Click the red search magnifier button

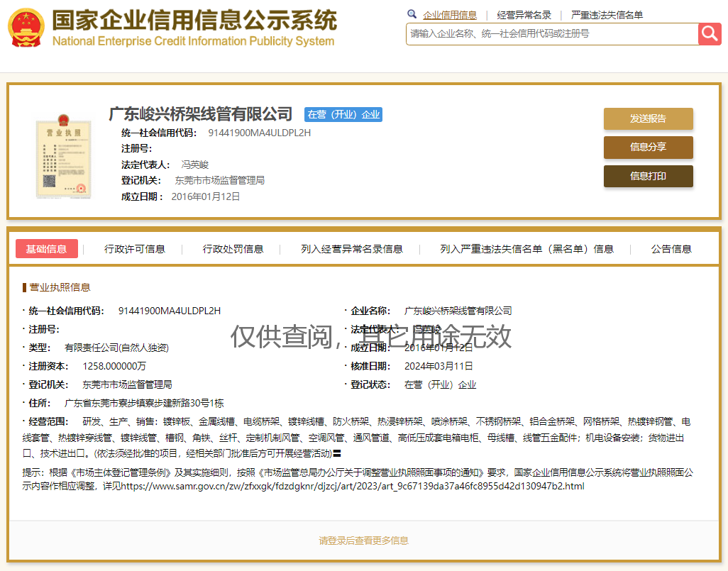(x=710, y=33)
